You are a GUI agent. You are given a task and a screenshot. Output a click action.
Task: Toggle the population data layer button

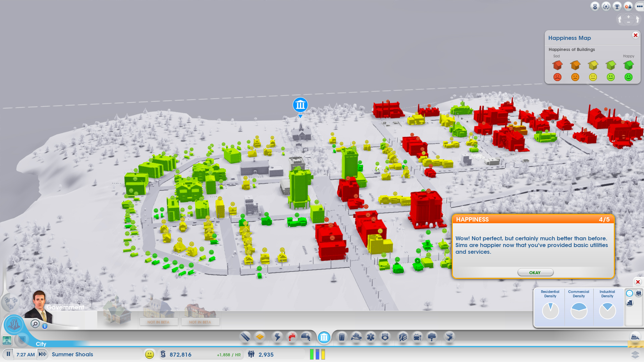639,293
